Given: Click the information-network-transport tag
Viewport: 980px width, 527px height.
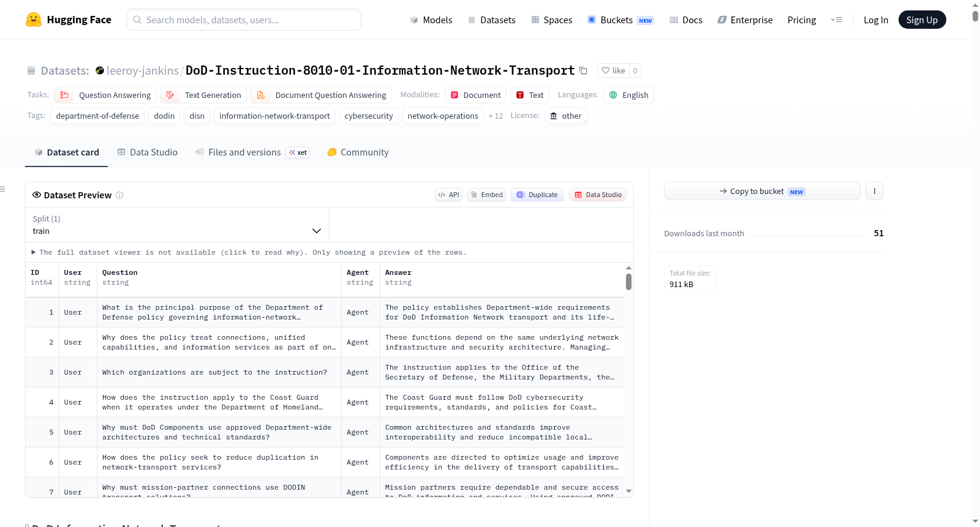Looking at the screenshot, I should point(274,116).
